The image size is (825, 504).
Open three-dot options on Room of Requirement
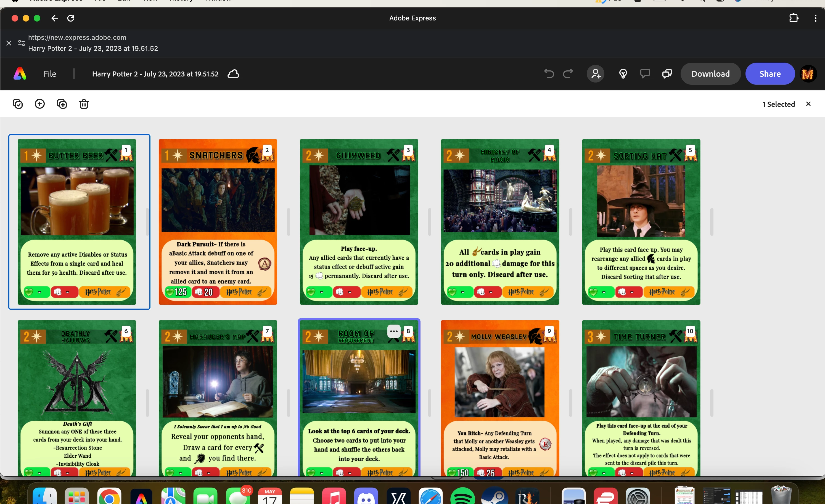tap(394, 331)
